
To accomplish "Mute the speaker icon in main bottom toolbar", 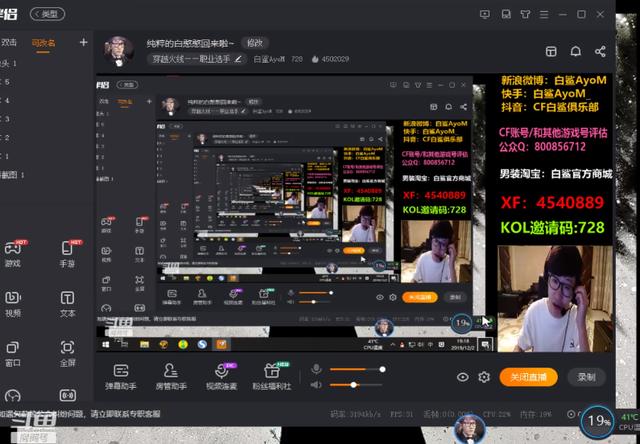I will pos(316,385).
